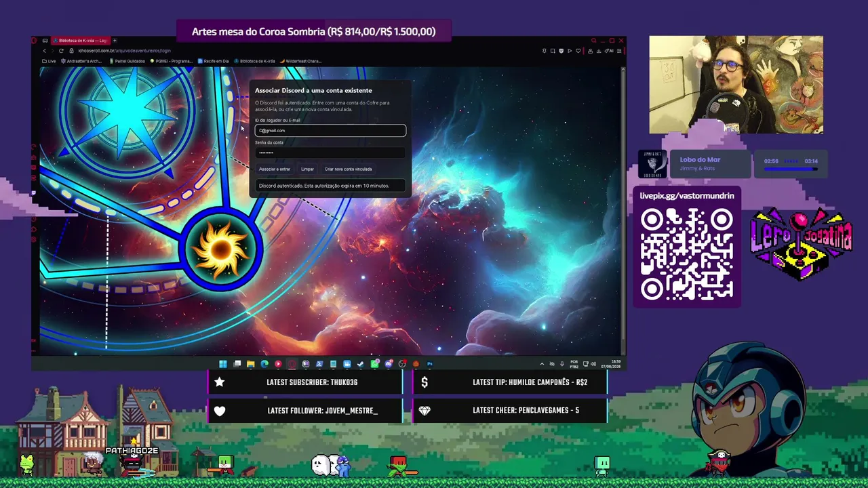Image resolution: width=868 pixels, height=488 pixels.
Task: Open the profile account icon in toolbar
Action: (x=590, y=51)
